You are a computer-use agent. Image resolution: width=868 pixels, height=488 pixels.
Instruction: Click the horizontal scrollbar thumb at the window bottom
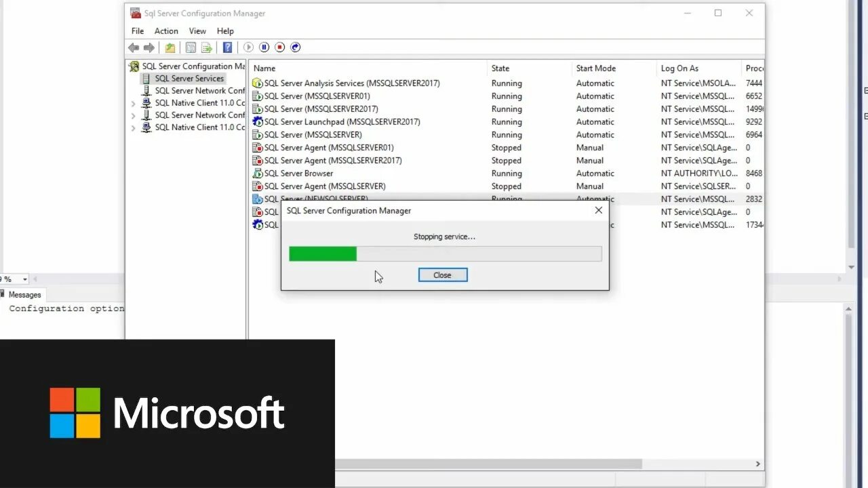coord(488,464)
